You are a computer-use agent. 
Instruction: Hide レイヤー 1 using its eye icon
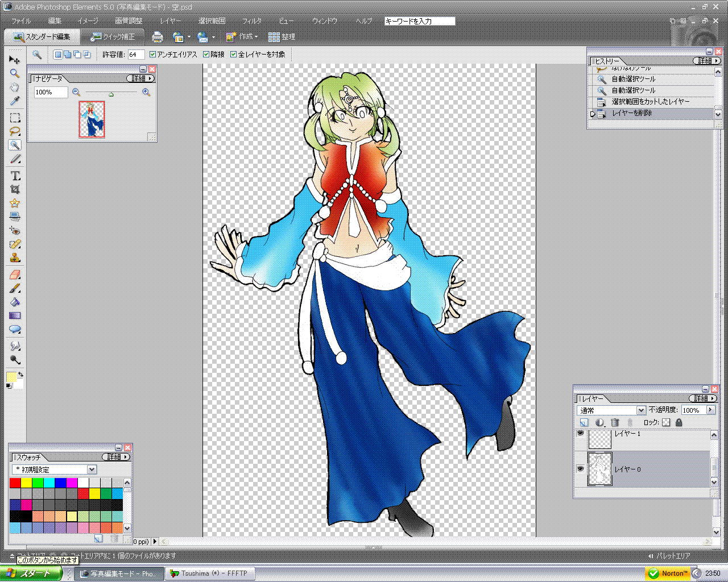click(x=580, y=433)
